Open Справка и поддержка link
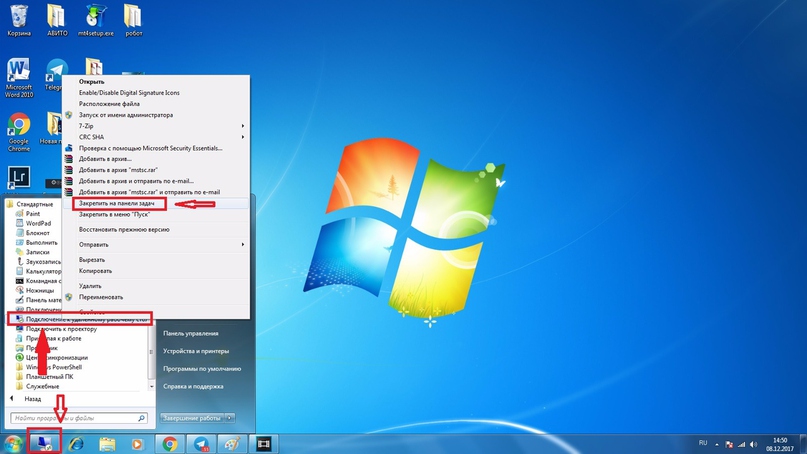The width and height of the screenshot is (807, 454). pos(193,386)
